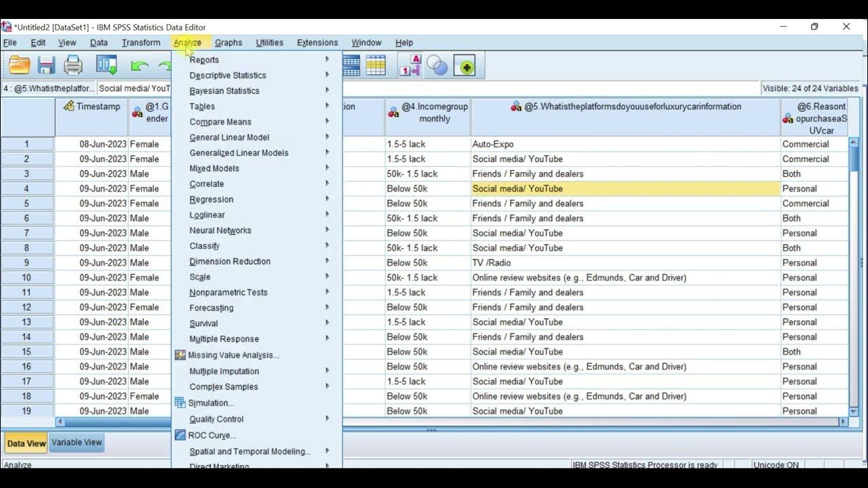Open the Window menu

click(366, 43)
